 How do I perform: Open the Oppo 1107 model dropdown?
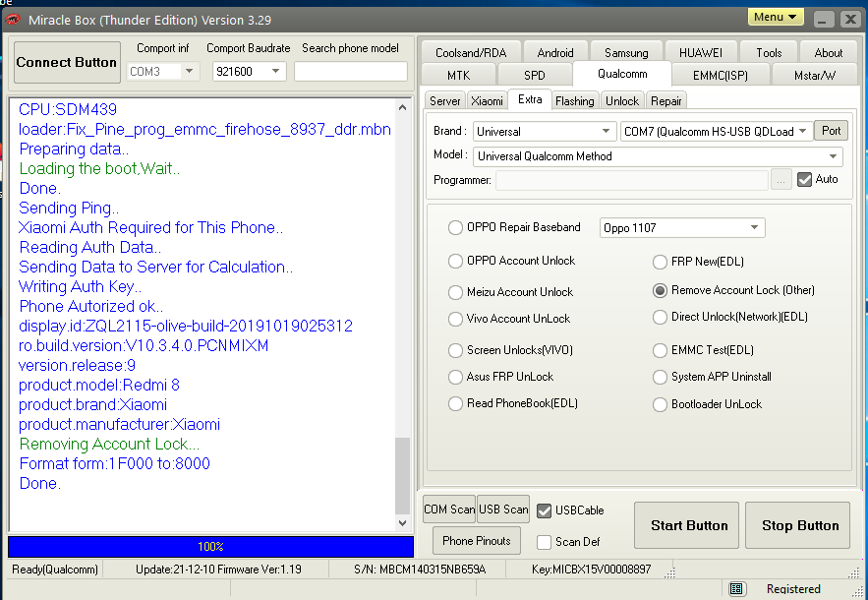(x=682, y=227)
